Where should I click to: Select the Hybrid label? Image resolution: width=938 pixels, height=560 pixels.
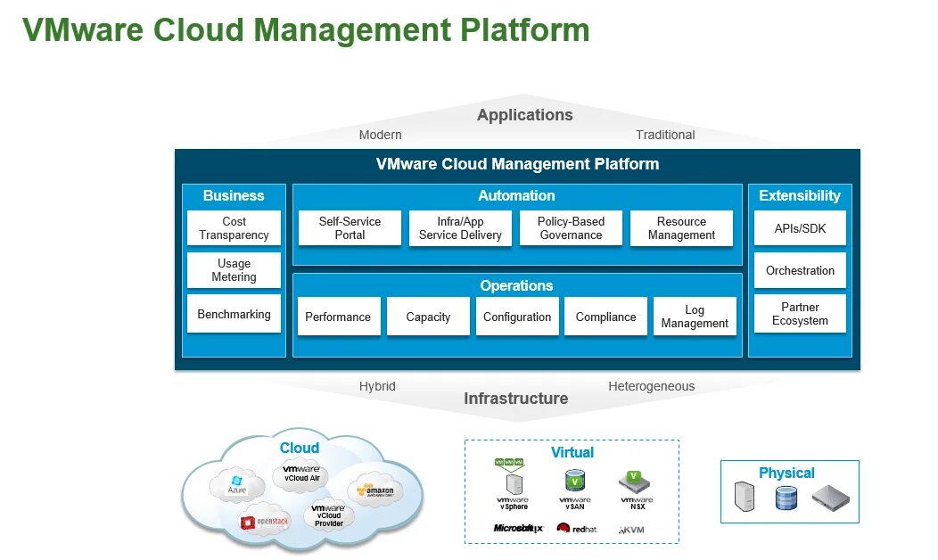[377, 386]
